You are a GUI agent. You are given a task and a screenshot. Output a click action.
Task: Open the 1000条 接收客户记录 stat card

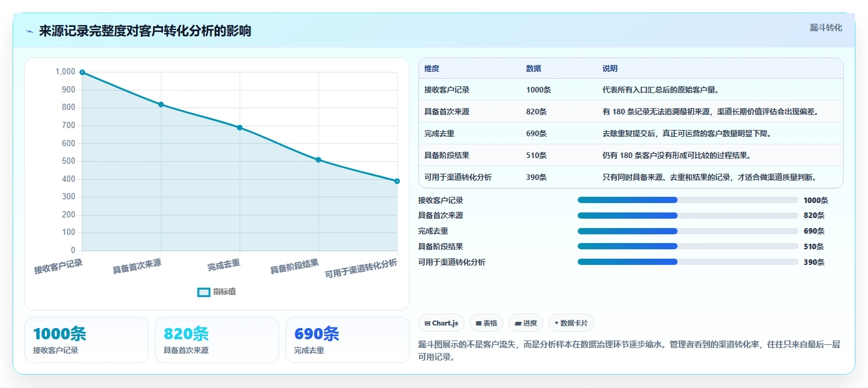[86, 340]
